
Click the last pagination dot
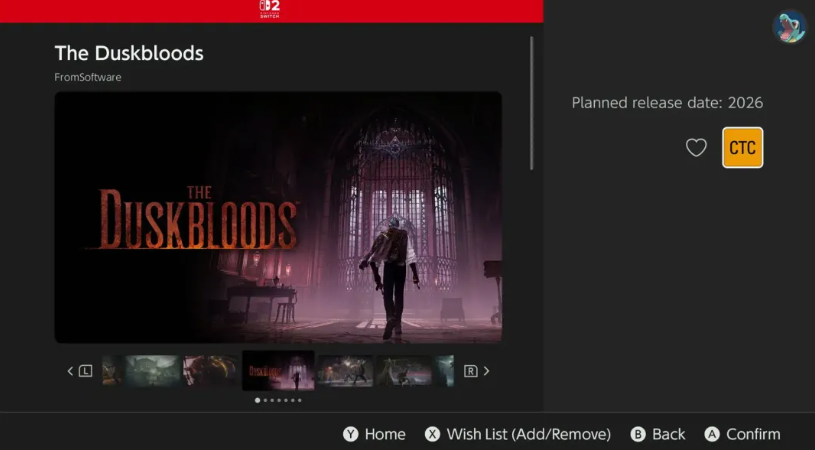[299, 400]
